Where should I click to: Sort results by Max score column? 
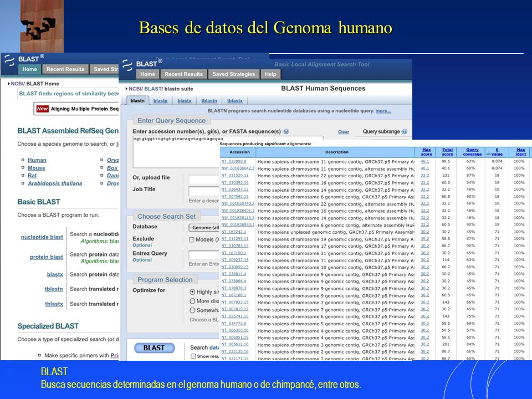pyautogui.click(x=427, y=152)
